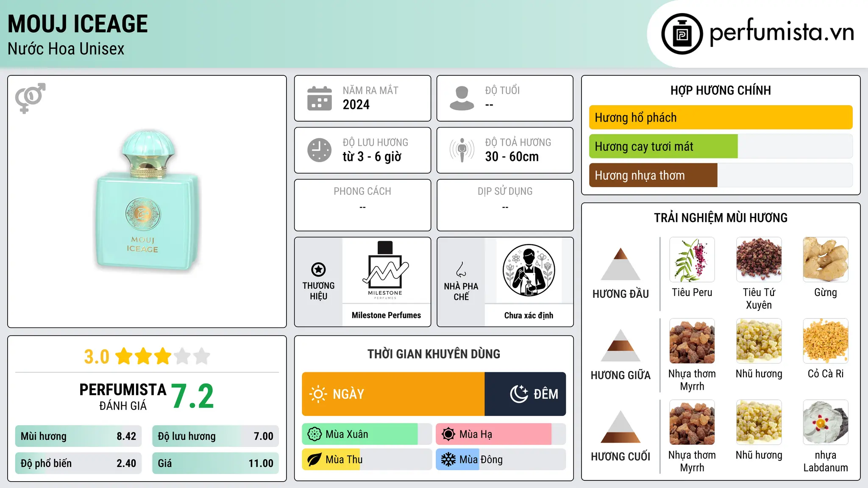Image resolution: width=868 pixels, height=488 pixels.
Task: Click the nose icon above NHÀ PHA CHẾ
Action: tap(461, 269)
